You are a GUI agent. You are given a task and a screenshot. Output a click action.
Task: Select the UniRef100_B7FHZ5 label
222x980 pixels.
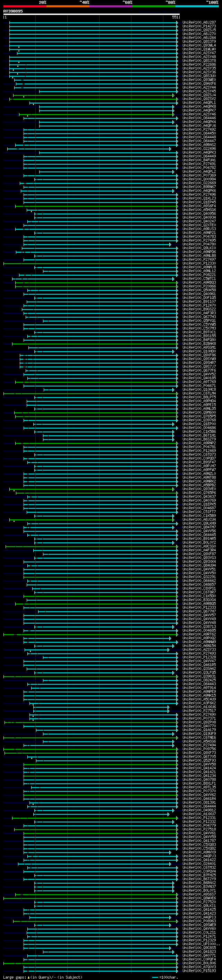(199, 875)
